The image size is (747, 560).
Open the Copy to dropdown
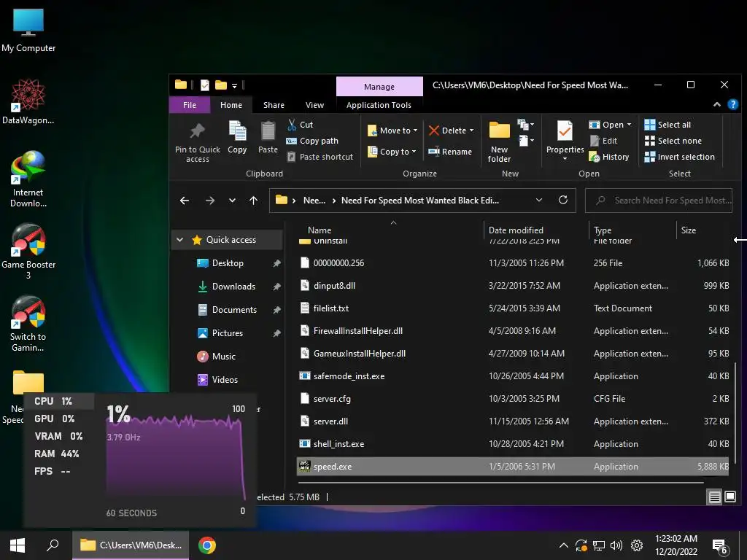click(392, 152)
